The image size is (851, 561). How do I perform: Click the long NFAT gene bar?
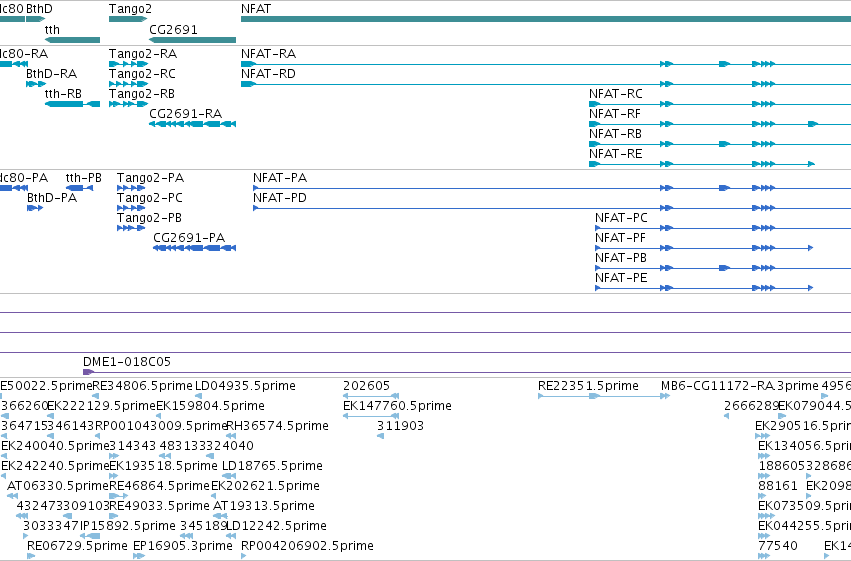tap(546, 20)
